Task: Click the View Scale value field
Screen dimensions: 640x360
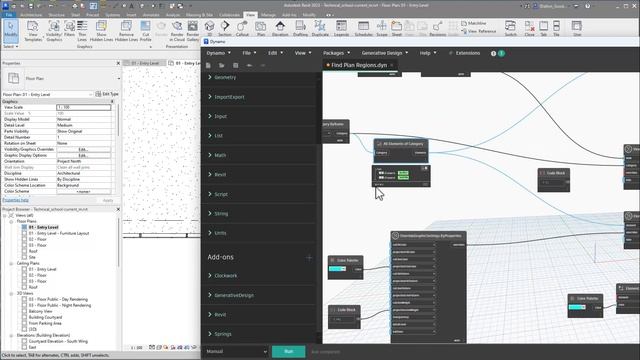Action: pyautogui.click(x=84, y=107)
